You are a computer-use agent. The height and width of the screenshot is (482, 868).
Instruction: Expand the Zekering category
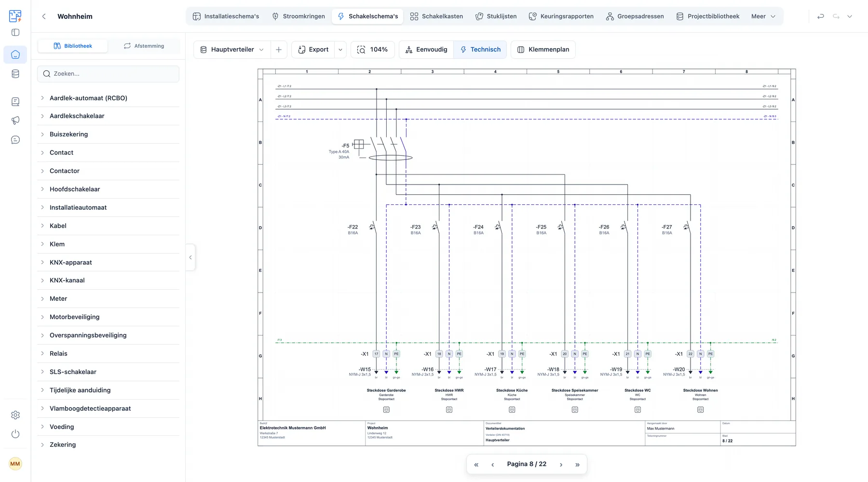click(x=108, y=444)
